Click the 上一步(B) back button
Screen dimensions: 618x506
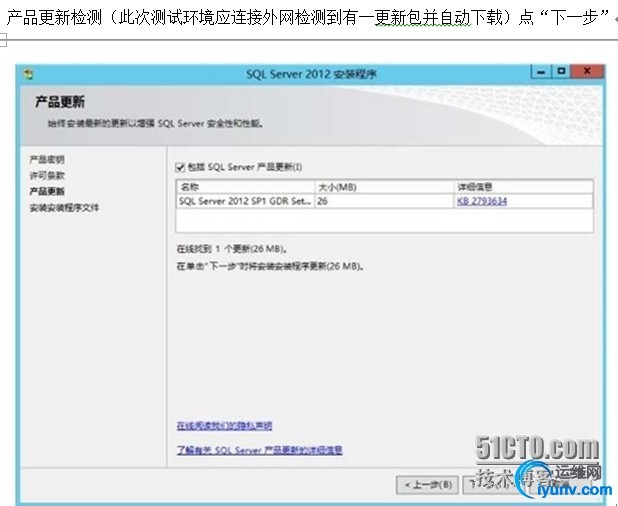click(x=428, y=485)
